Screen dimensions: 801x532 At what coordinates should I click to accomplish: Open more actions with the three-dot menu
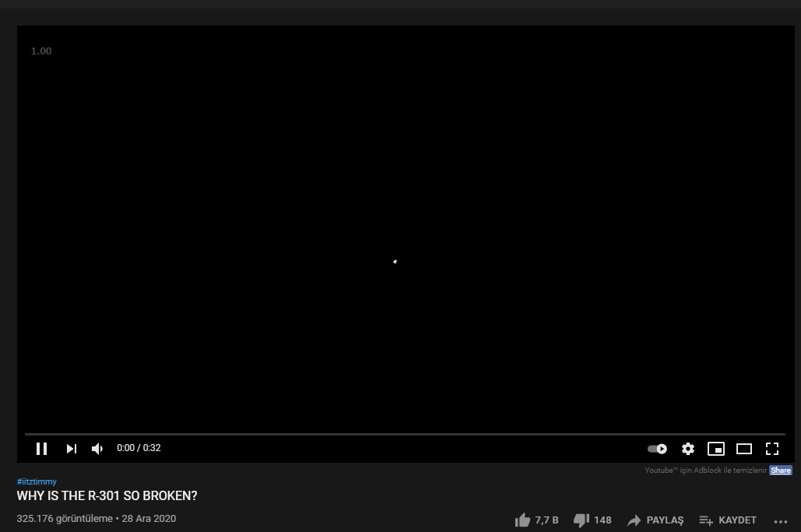click(780, 521)
